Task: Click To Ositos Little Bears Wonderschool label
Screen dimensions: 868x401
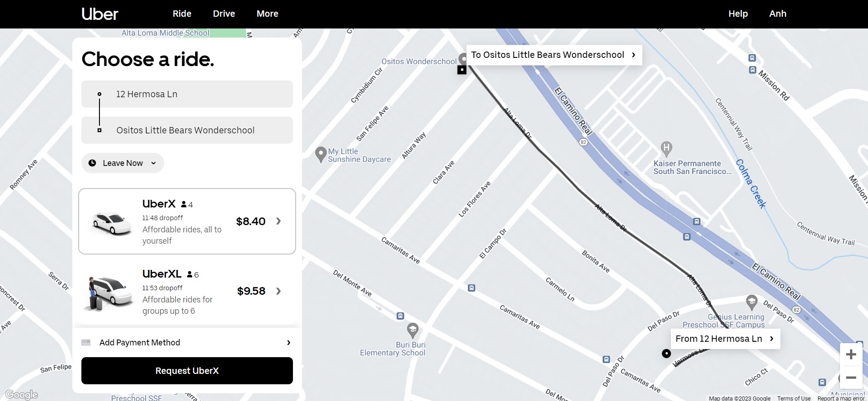Action: click(x=554, y=55)
